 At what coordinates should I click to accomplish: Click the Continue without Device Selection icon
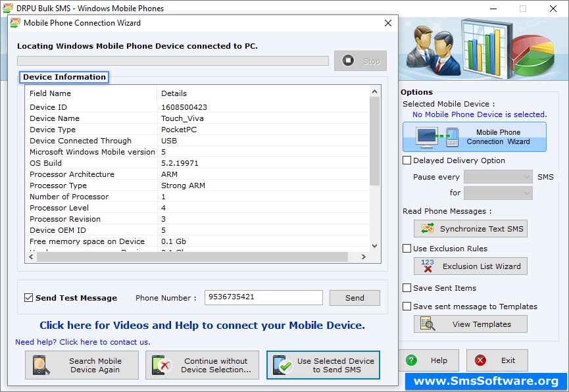[x=162, y=365]
